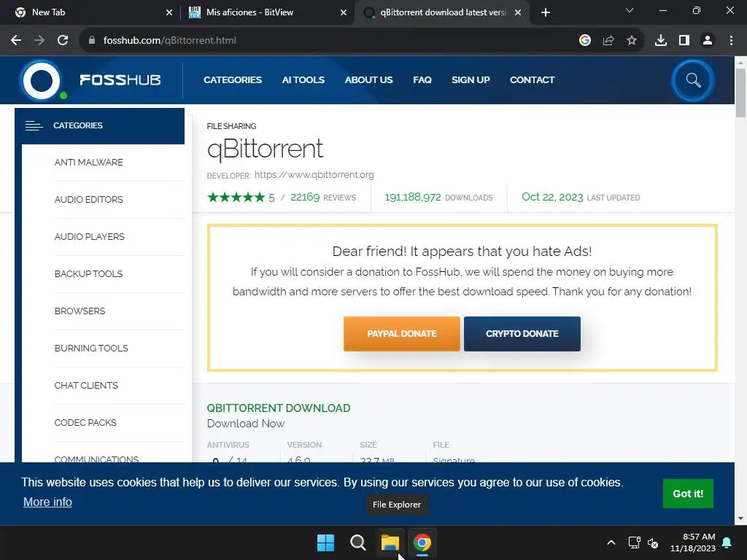Select the AUDIO EDITORS category
Screen dimensions: 747x560
point(88,200)
